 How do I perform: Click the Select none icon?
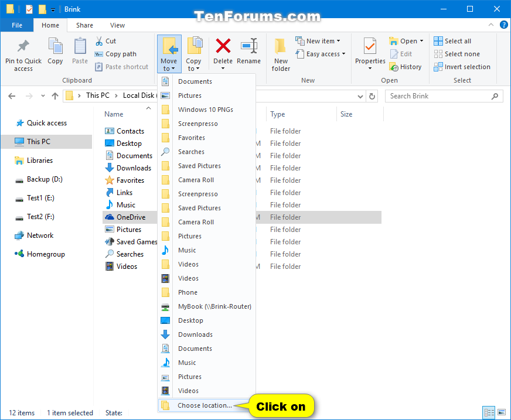pyautogui.click(x=438, y=54)
